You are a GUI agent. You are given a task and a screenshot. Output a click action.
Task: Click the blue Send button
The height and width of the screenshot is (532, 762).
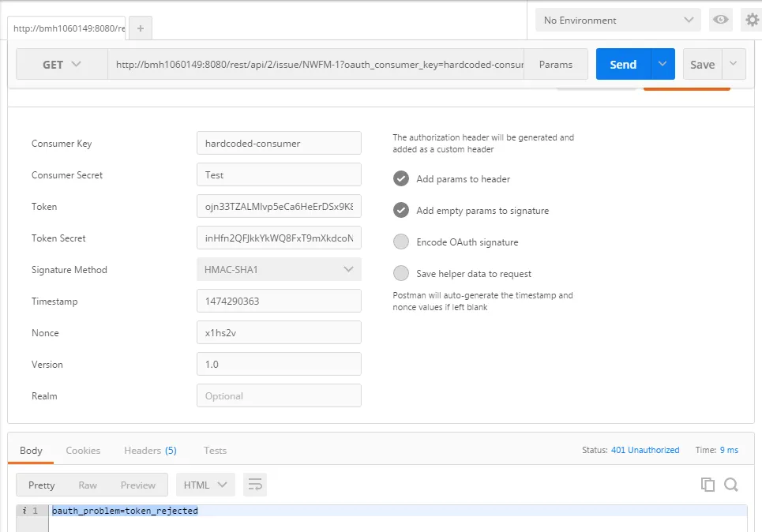[622, 65]
